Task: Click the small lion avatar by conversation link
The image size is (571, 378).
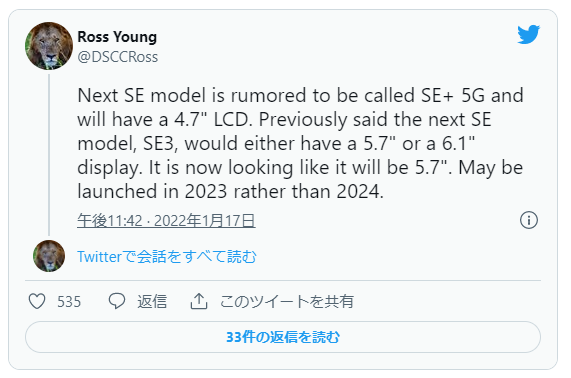Action: [x=49, y=256]
